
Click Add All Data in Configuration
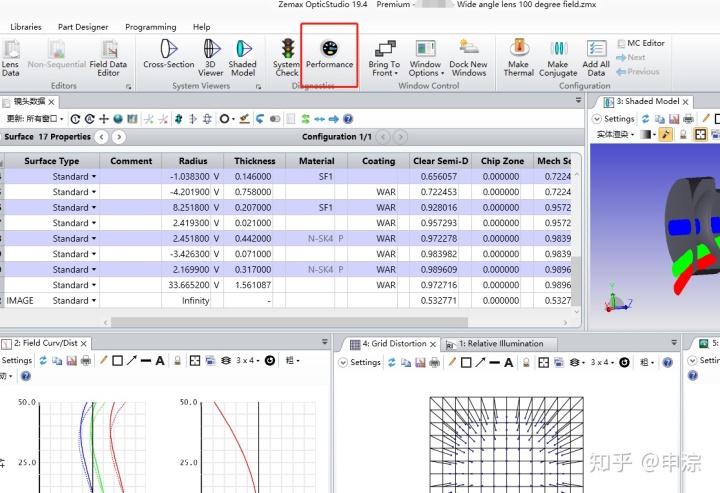point(596,57)
